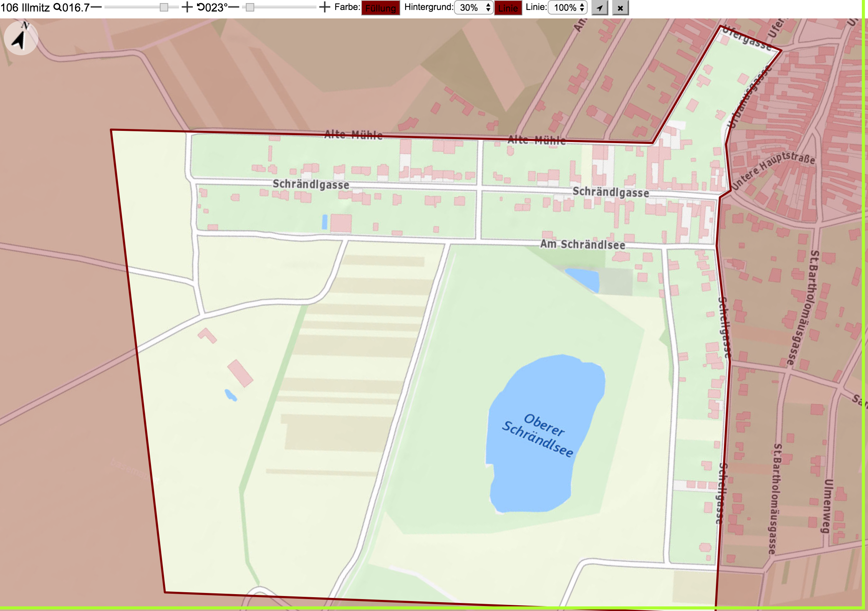Open the Hintergrund 30% dropdown
Image resolution: width=868 pixels, height=611 pixels.
474,7
